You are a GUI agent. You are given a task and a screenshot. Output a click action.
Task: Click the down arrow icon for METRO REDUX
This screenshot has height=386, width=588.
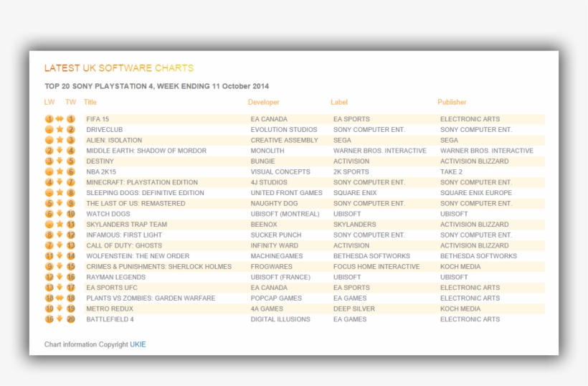click(60, 309)
